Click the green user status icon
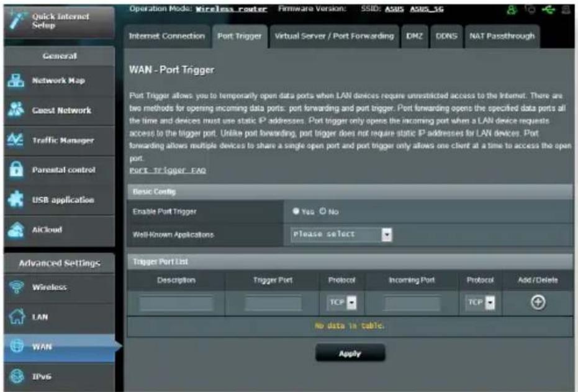The width and height of the screenshot is (578, 392). coord(512,9)
